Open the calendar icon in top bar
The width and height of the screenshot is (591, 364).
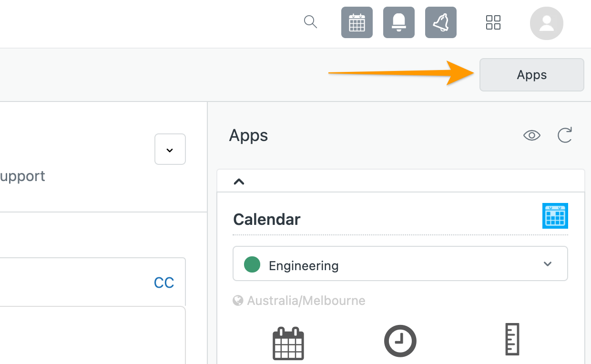coord(357,22)
